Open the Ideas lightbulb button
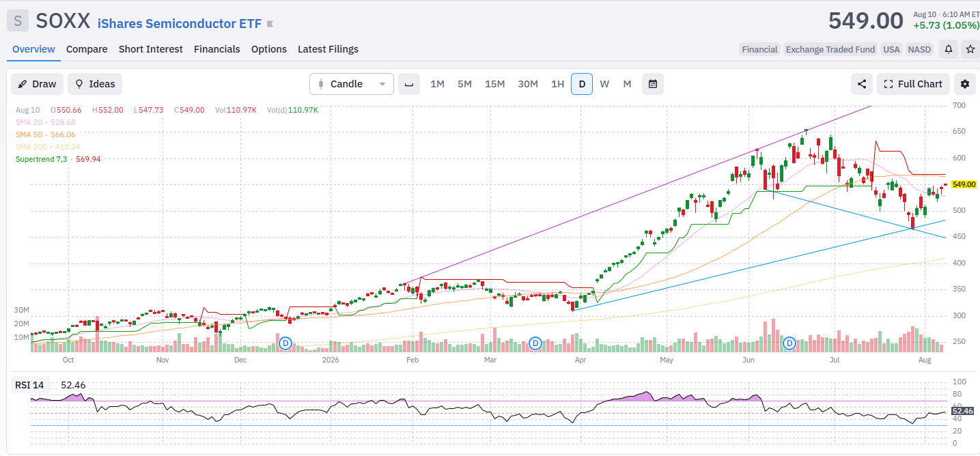The height and width of the screenshot is (456, 980). point(95,84)
